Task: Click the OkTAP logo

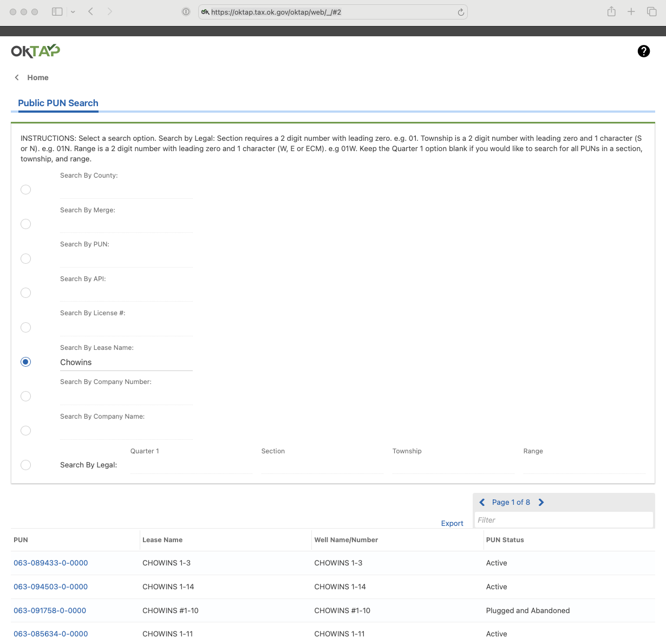Action: click(36, 51)
